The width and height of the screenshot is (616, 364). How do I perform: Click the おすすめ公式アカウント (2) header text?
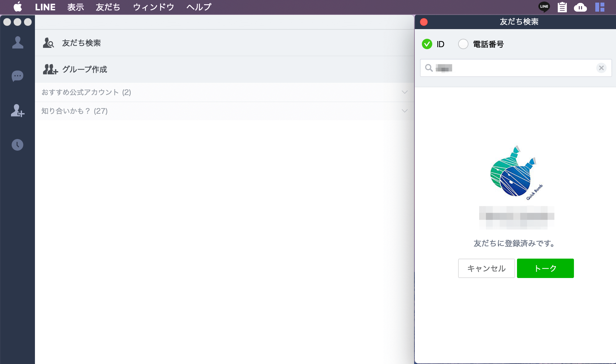click(x=86, y=92)
